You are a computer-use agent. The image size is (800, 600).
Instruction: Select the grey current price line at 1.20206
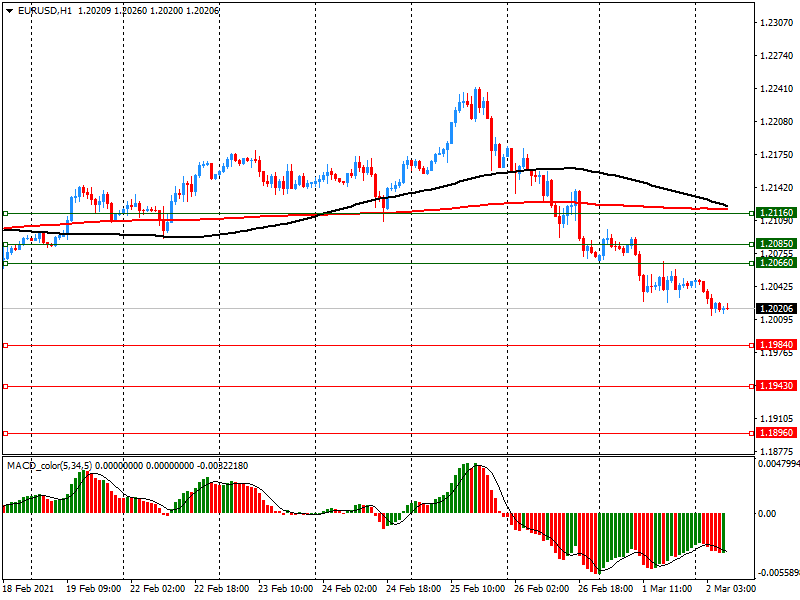[378, 308]
